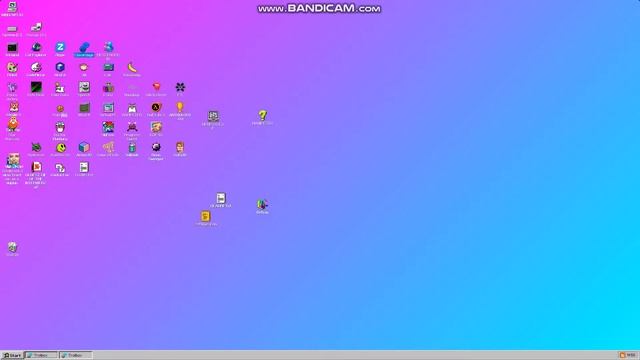Open the small person portrait icon
The width and height of the screenshot is (640, 360).
[180, 147]
